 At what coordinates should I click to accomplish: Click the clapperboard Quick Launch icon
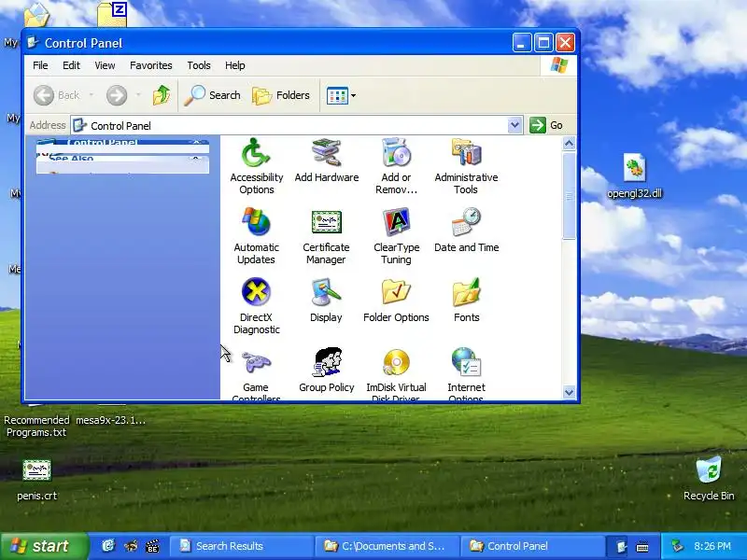[x=152, y=546]
